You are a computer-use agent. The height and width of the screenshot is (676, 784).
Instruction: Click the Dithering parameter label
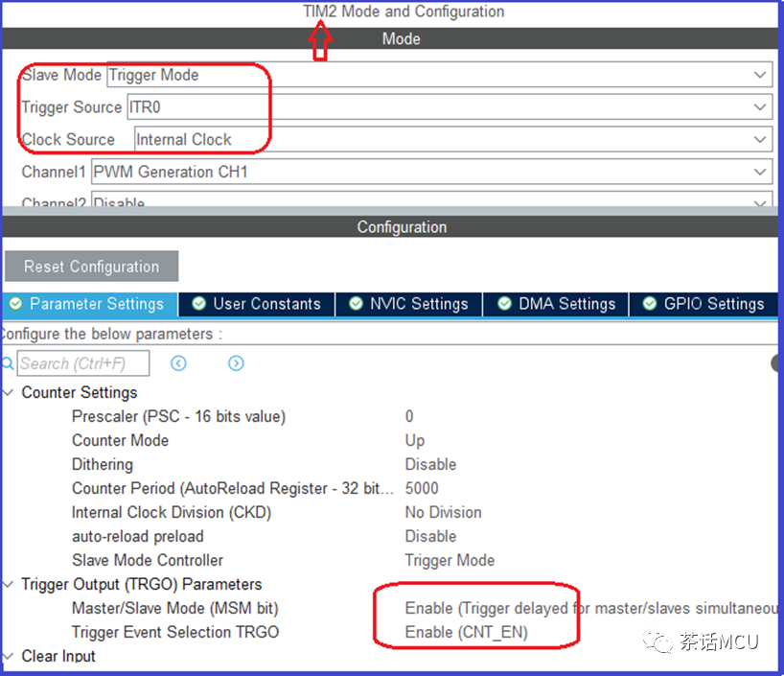103,464
